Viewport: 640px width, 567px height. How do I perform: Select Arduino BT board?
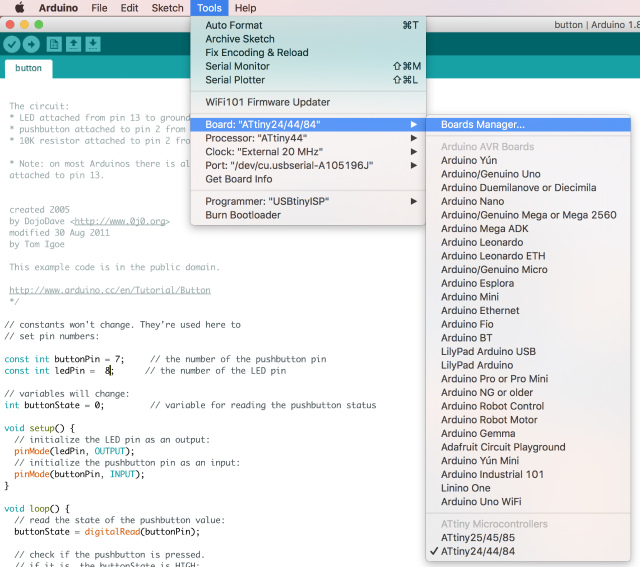[528, 338]
